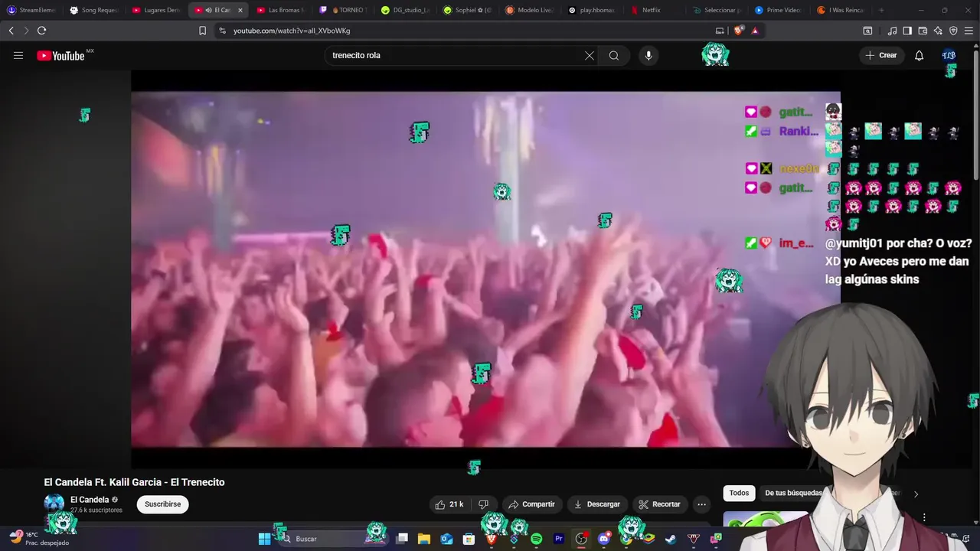
Task: Switch to the Prime Video tab
Action: coord(778,10)
